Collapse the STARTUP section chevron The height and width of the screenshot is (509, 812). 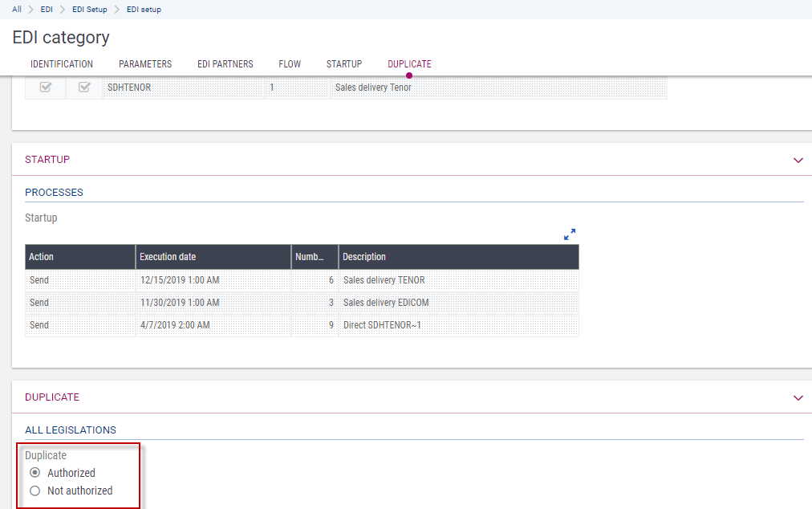[798, 161]
